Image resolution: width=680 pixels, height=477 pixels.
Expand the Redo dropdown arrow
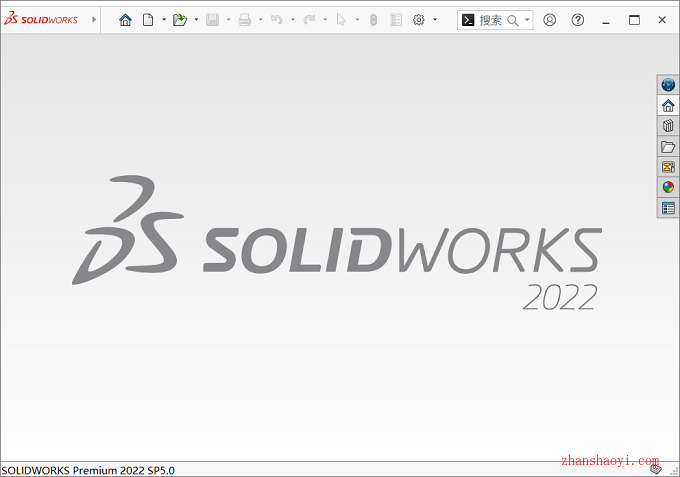point(325,20)
